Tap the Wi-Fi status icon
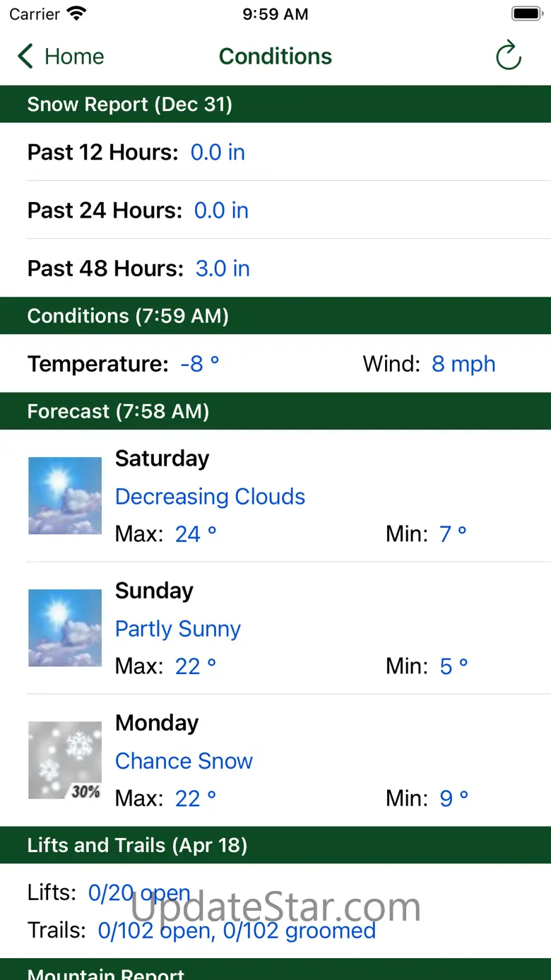Viewport: 551px width, 980px height. [x=76, y=14]
